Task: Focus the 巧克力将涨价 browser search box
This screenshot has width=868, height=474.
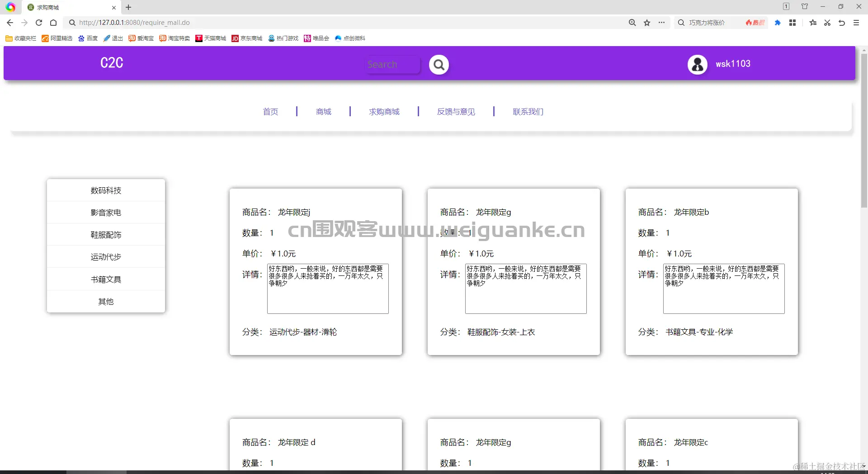Action: 707,23
